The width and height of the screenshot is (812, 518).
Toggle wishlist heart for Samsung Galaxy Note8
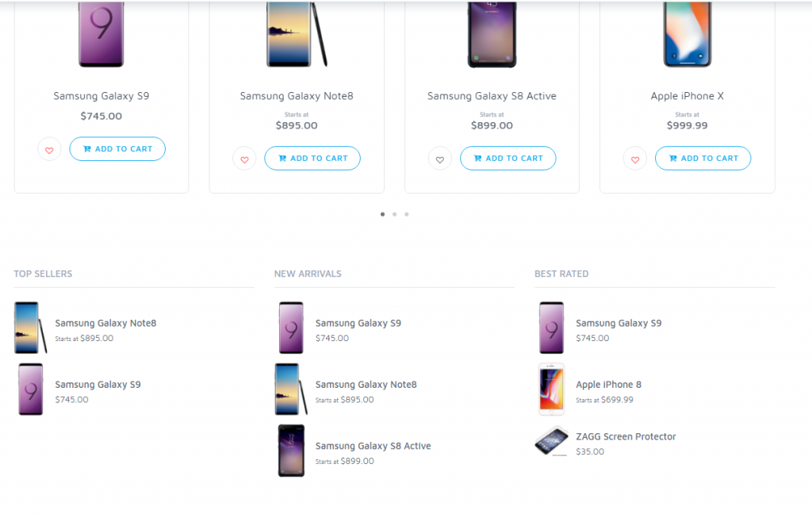click(244, 159)
